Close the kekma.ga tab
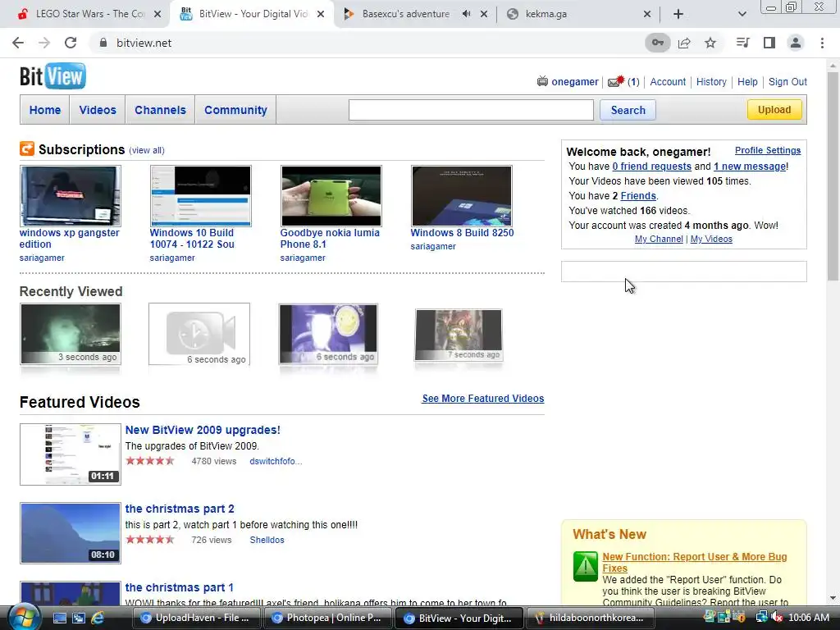The width and height of the screenshot is (840, 630). (x=647, y=14)
